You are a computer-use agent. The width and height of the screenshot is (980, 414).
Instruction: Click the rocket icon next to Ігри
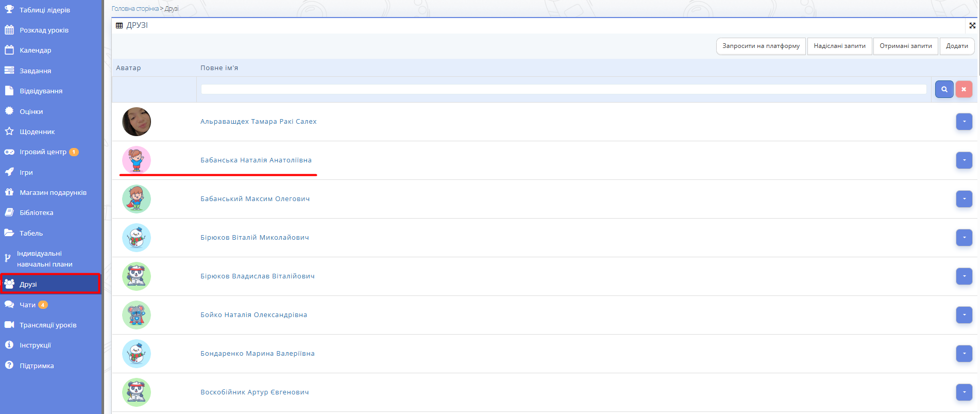pyautogui.click(x=9, y=172)
